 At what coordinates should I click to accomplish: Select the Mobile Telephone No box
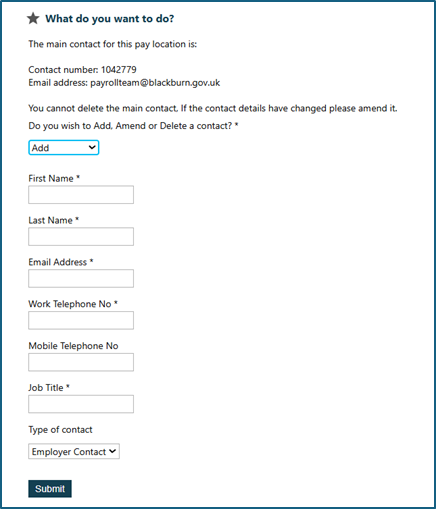pyautogui.click(x=81, y=362)
